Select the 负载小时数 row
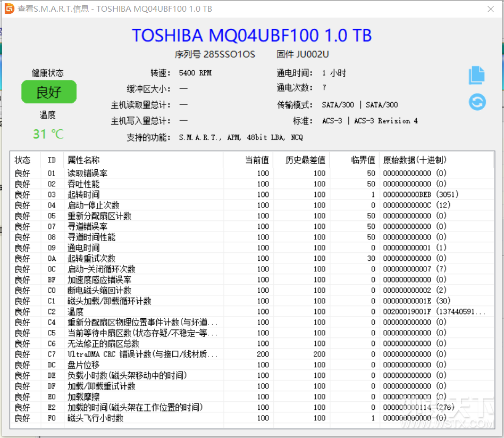The image size is (504, 438). point(253,375)
